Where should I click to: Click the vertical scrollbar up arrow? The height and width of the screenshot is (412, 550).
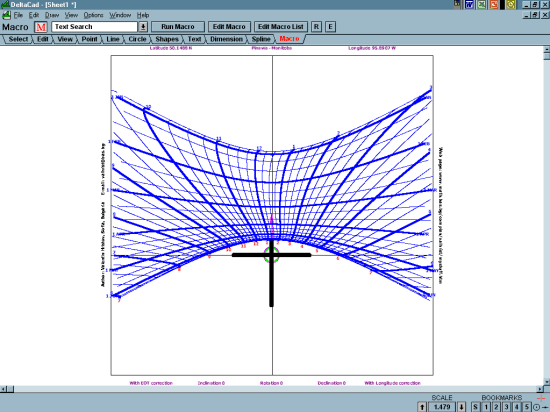(x=546, y=49)
